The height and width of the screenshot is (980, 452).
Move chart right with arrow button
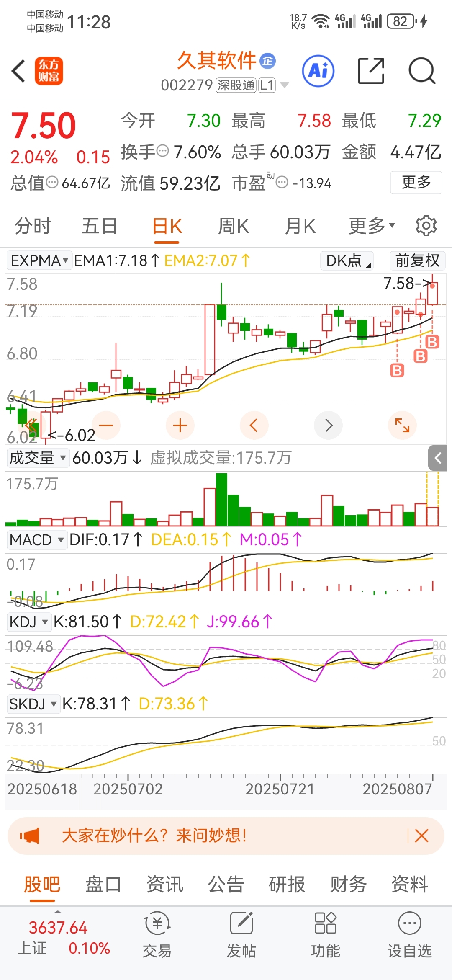[329, 426]
